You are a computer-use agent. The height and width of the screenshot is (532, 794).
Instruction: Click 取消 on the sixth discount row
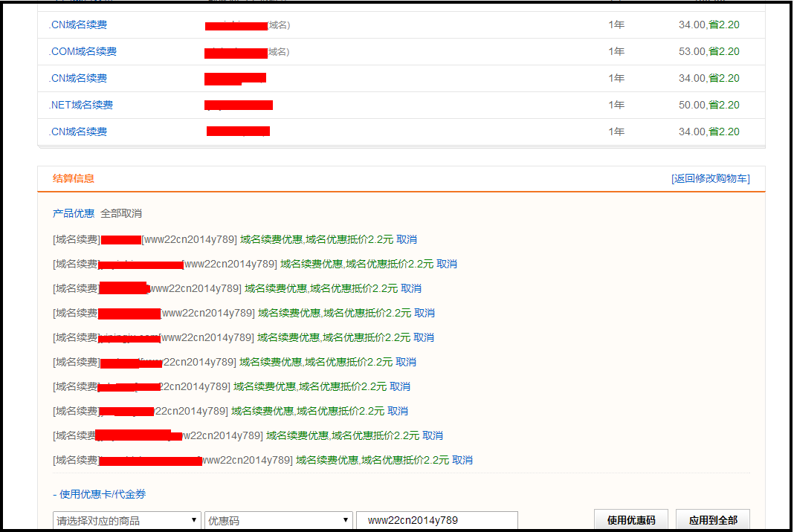point(406,362)
